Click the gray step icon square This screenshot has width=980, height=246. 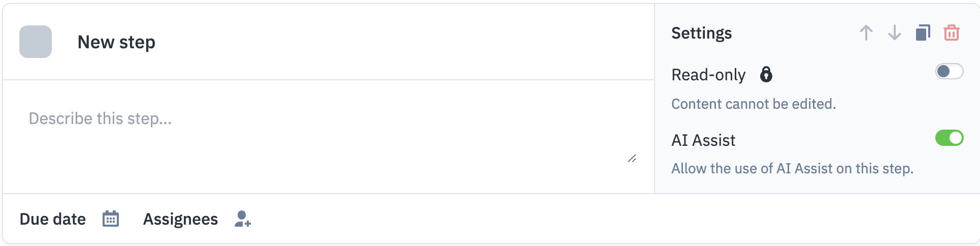[36, 42]
